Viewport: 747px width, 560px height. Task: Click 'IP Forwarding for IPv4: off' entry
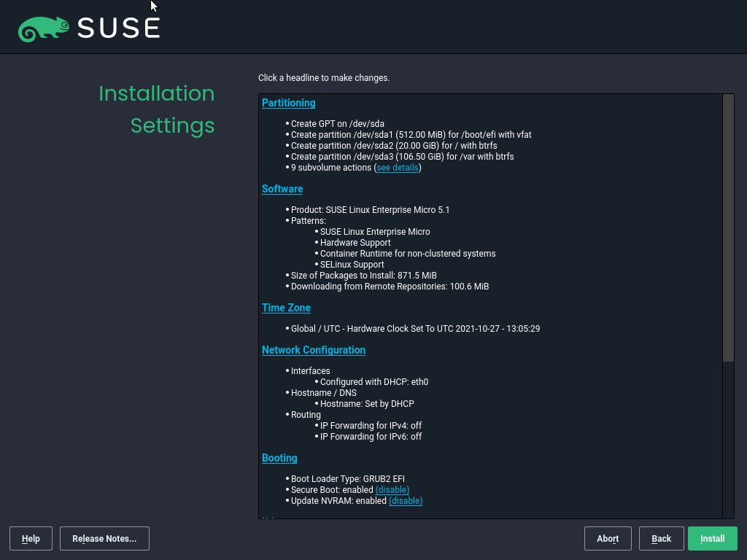pos(371,426)
